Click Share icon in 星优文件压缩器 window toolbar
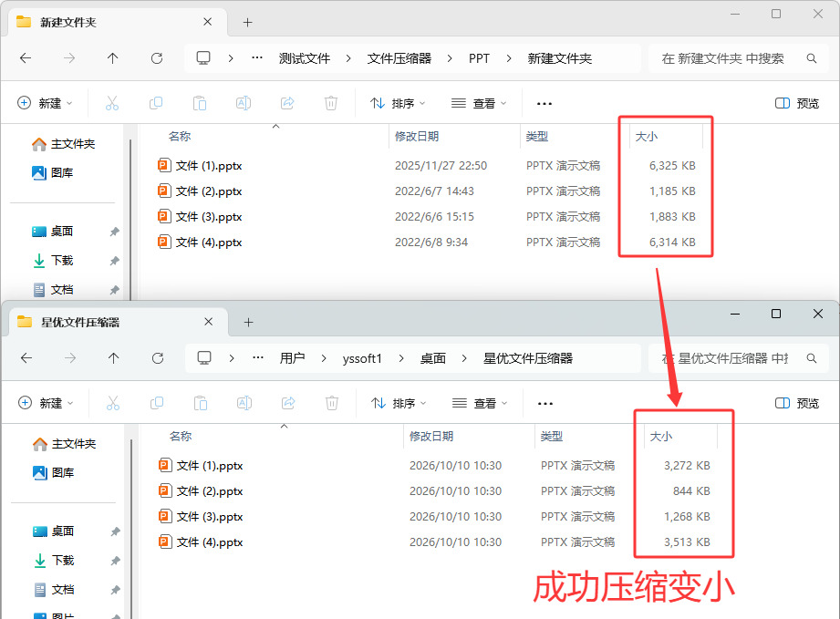 [x=289, y=403]
